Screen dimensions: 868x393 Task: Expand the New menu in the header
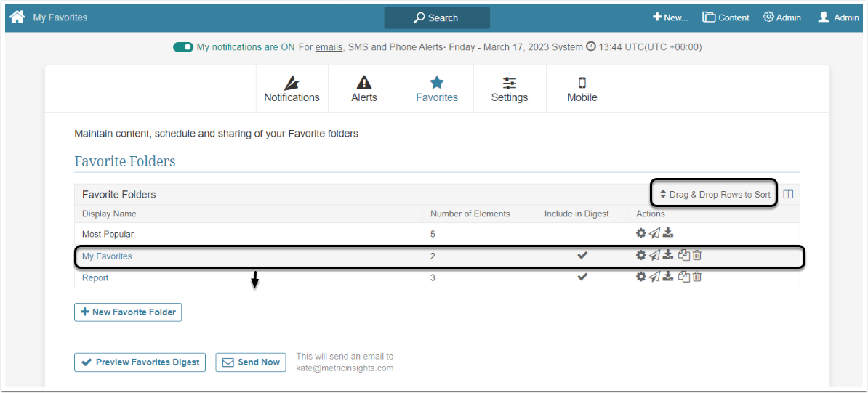point(670,17)
